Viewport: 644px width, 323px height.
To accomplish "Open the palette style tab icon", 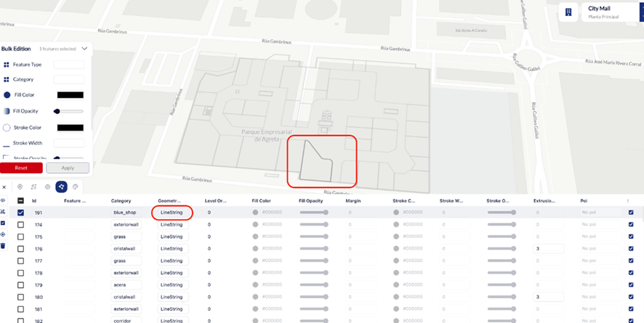I will pos(75,187).
